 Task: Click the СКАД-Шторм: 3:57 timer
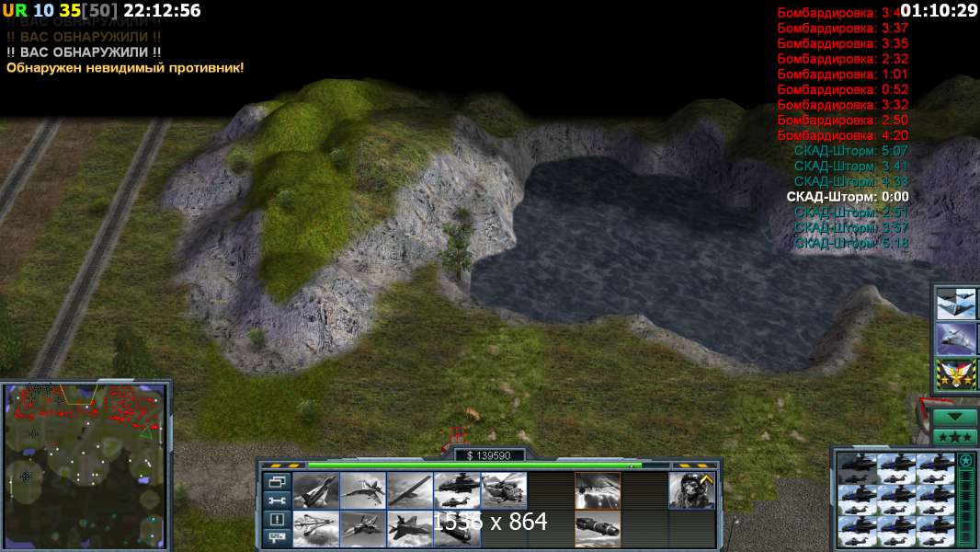851,227
